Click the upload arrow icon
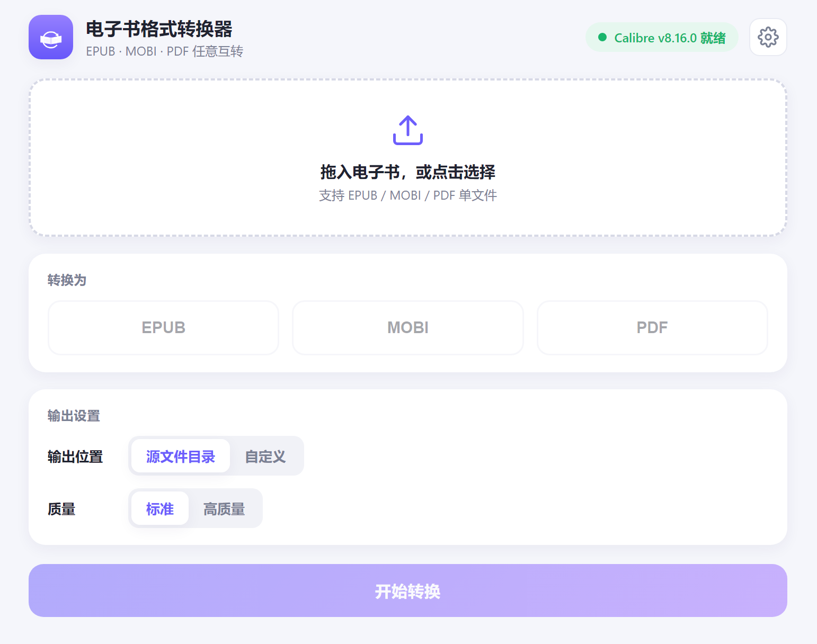This screenshot has width=817, height=644. pyautogui.click(x=408, y=130)
